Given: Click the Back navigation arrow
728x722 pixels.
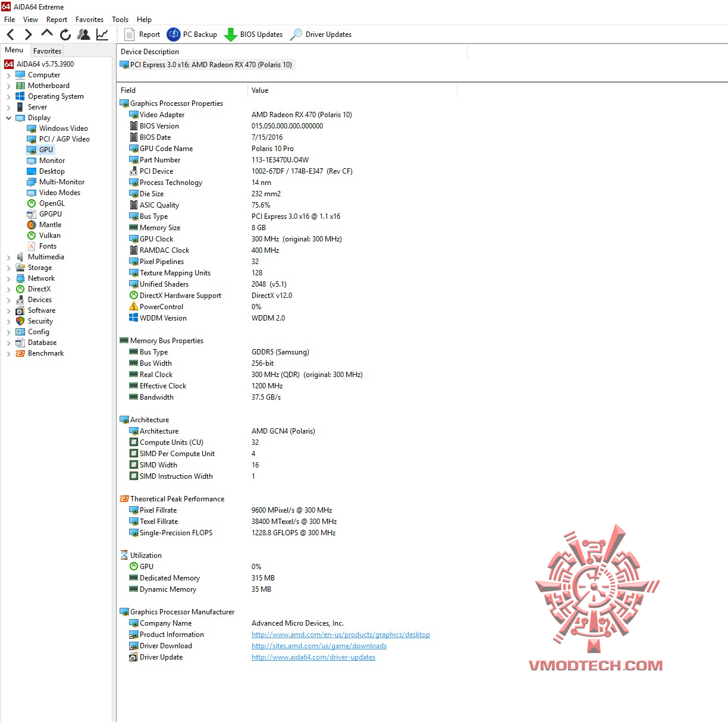Looking at the screenshot, I should pyautogui.click(x=11, y=34).
